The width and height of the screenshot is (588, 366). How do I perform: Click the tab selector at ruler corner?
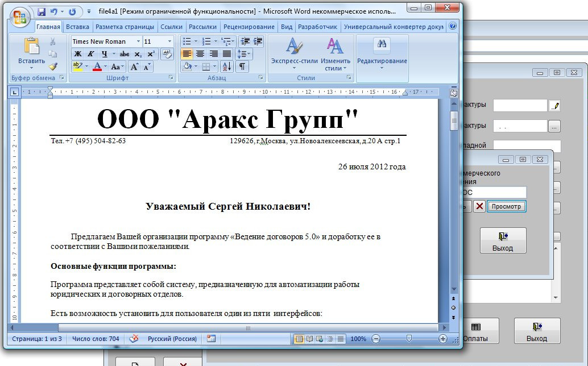[x=14, y=91]
